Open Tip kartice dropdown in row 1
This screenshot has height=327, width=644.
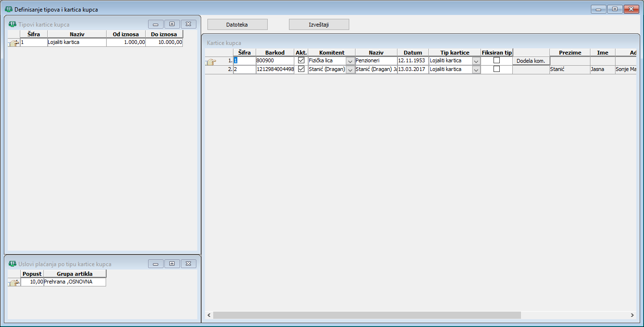click(476, 61)
